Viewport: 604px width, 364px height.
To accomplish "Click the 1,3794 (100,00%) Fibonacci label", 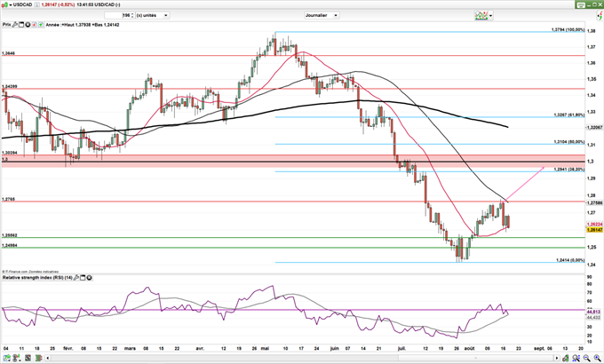I will pos(568,29).
